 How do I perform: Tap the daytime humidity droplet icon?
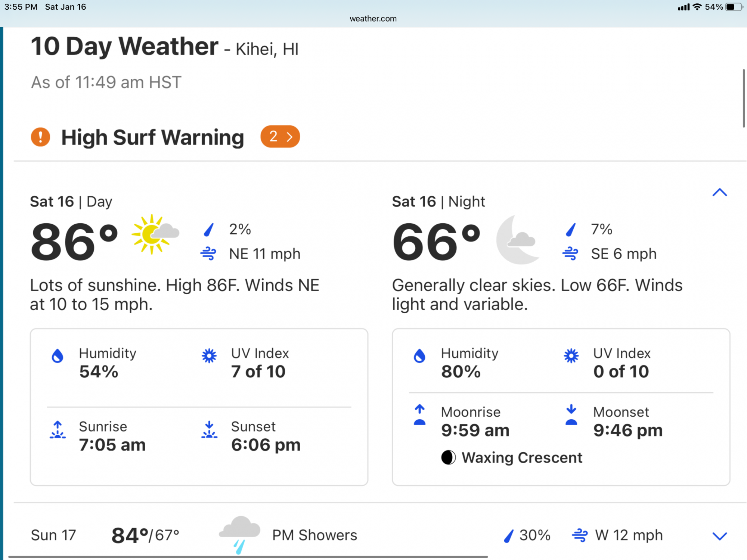(57, 356)
